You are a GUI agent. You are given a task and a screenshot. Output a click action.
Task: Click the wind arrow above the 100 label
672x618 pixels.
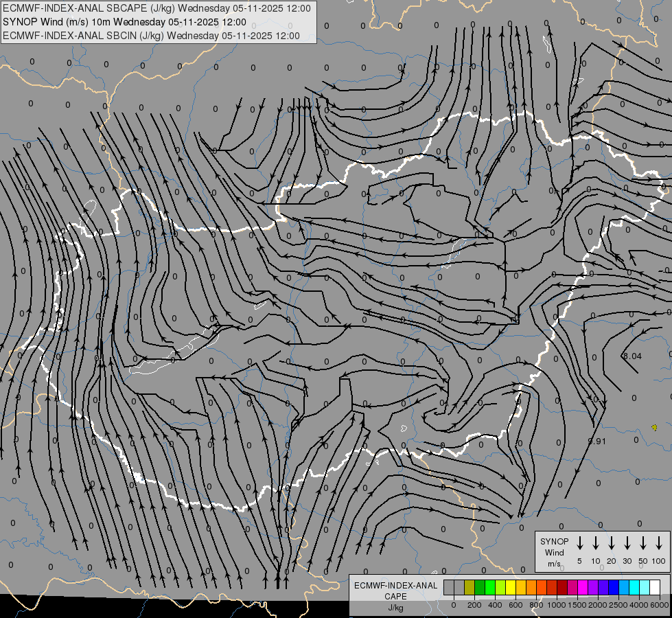pyautogui.click(x=659, y=543)
